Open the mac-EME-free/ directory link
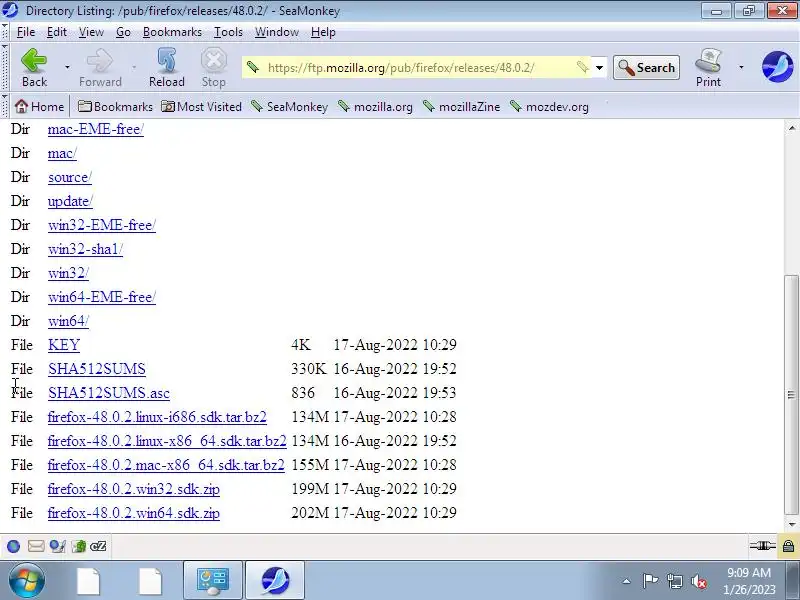Image resolution: width=800 pixels, height=600 pixels. click(x=96, y=129)
